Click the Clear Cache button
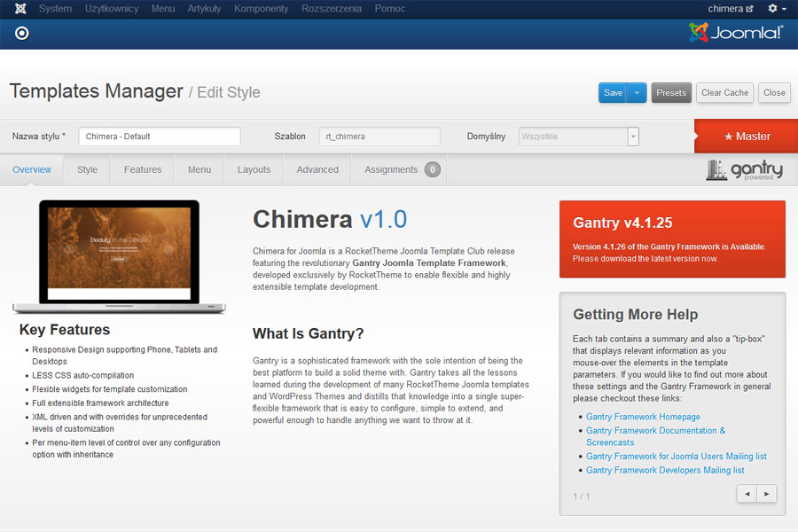Image resolution: width=798 pixels, height=532 pixels. [724, 92]
